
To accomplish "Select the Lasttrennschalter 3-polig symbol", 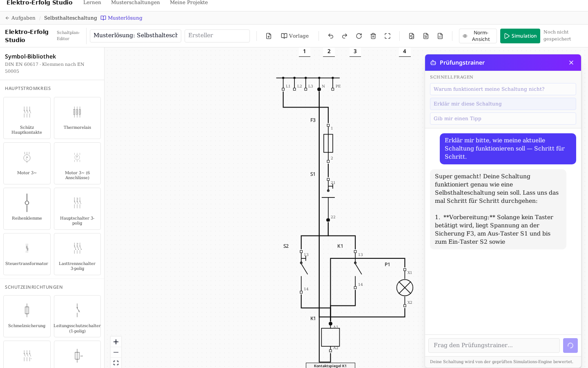I will pyautogui.click(x=77, y=254).
